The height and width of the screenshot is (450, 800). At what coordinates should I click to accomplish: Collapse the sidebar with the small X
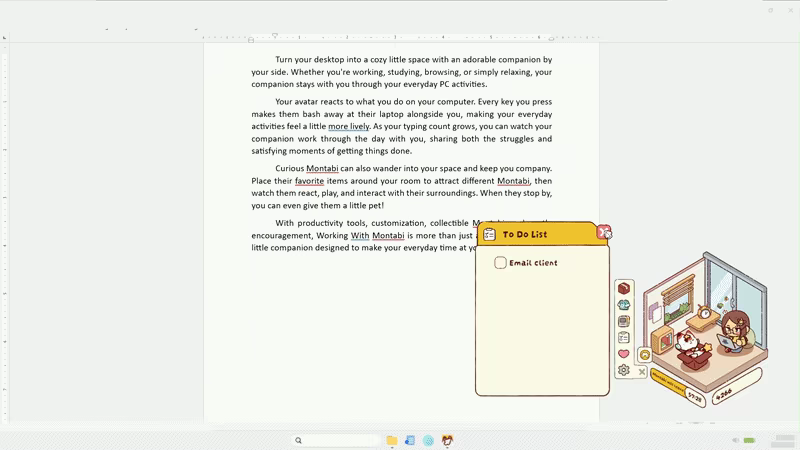click(x=642, y=371)
